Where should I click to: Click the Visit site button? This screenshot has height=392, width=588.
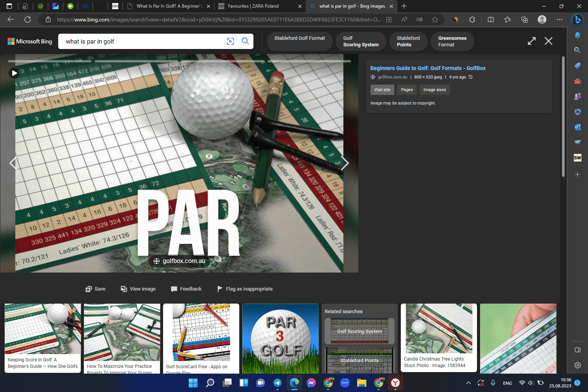pos(382,90)
